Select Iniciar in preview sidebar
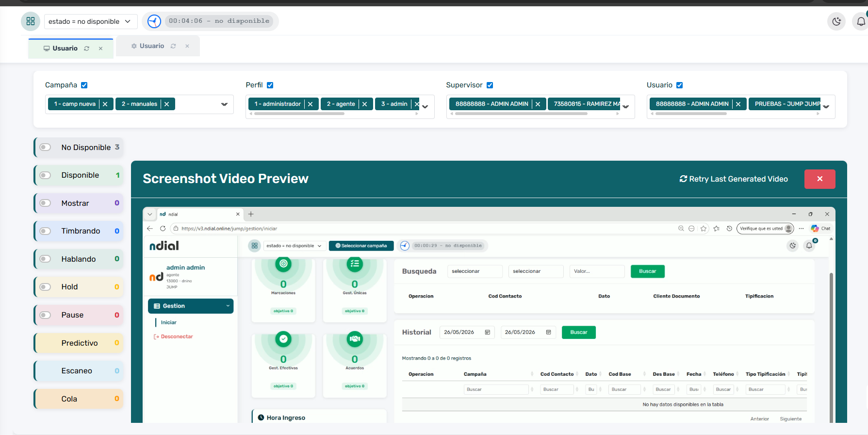Screen dimensions: 868x435 [169, 322]
